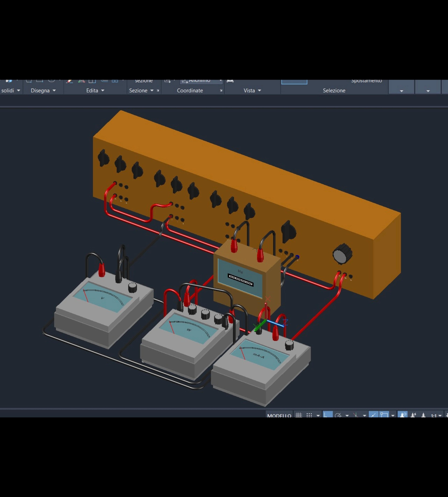Toggle snap mode dots icon

point(309,415)
